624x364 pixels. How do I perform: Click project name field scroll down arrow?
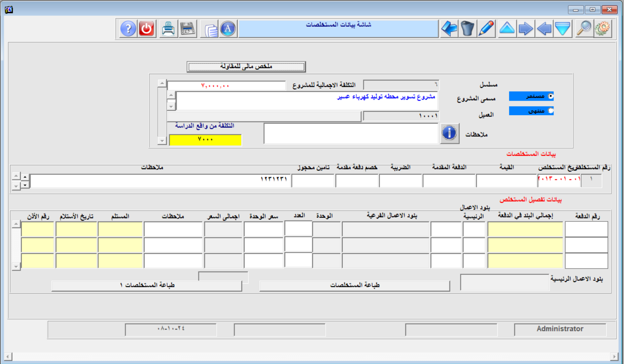[x=171, y=106]
